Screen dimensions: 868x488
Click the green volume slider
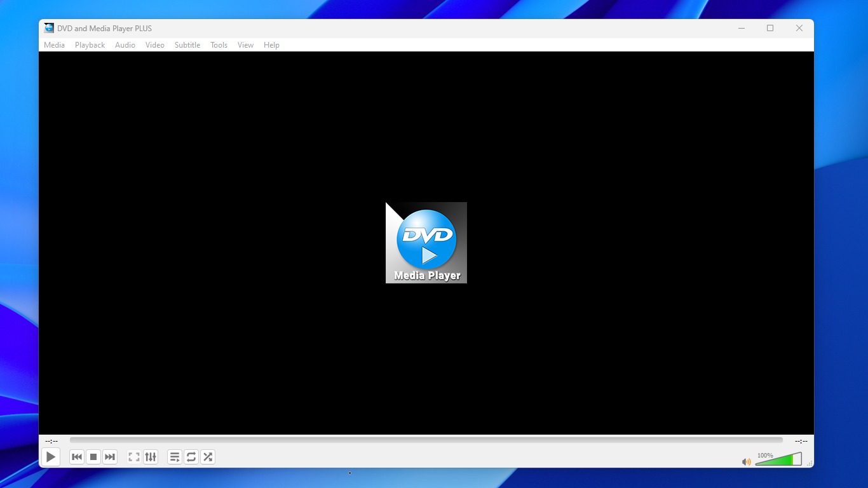tap(778, 459)
